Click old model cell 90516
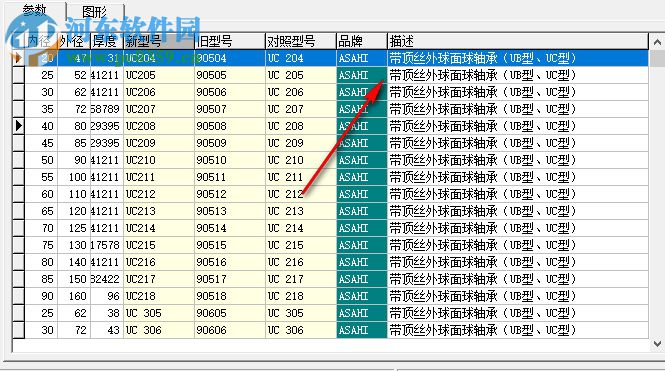This screenshot has height=371, width=665. pyautogui.click(x=230, y=262)
